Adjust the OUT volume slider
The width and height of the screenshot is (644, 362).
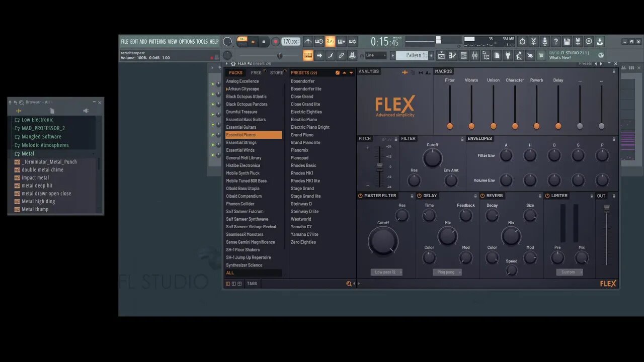[x=606, y=208]
